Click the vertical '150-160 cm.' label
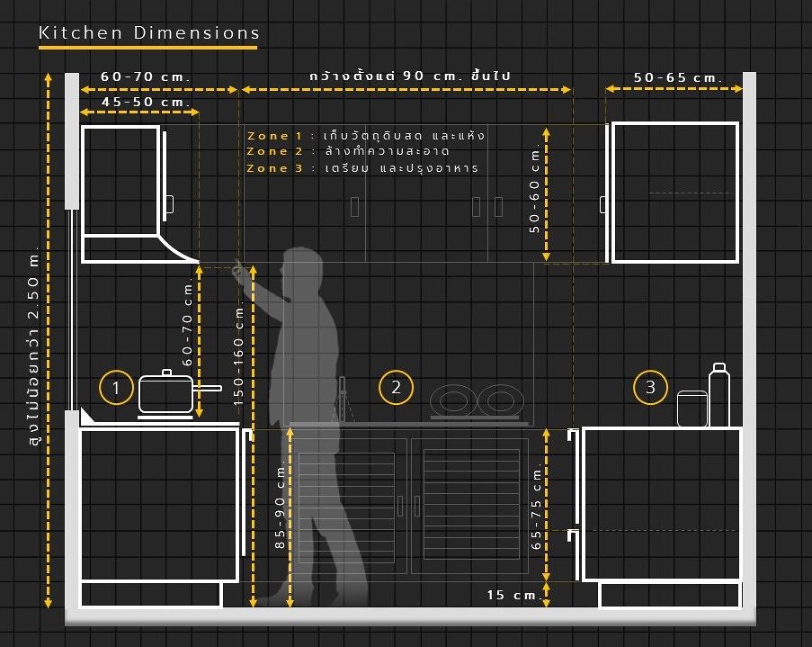This screenshot has height=647, width=812. [238, 355]
